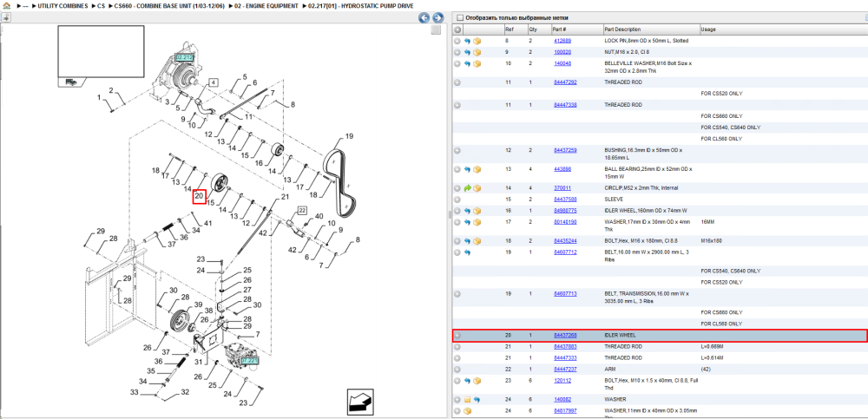Select the 'L=0.669M' usage text
Image resolution: width=868 pixels, height=419 pixels.
click(x=712, y=346)
